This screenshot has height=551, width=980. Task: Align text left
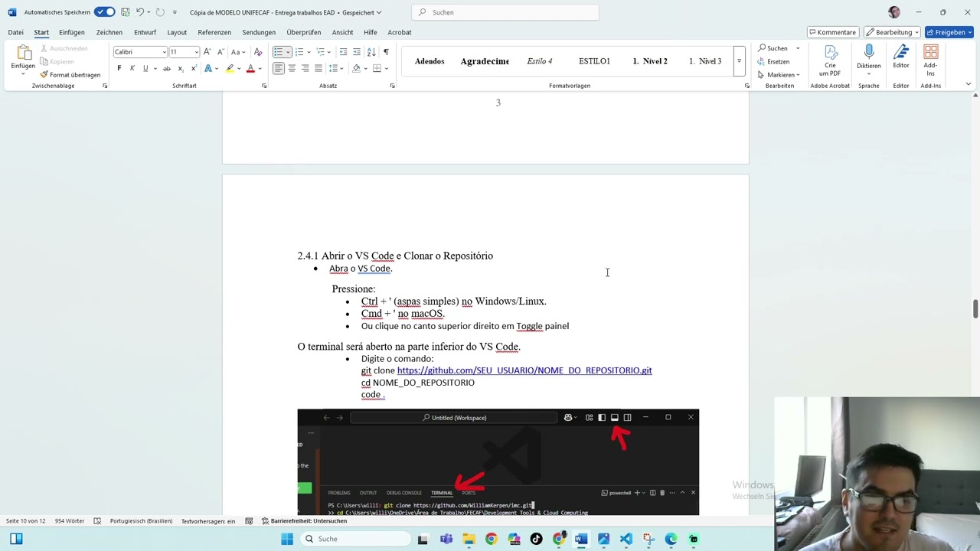[279, 68]
